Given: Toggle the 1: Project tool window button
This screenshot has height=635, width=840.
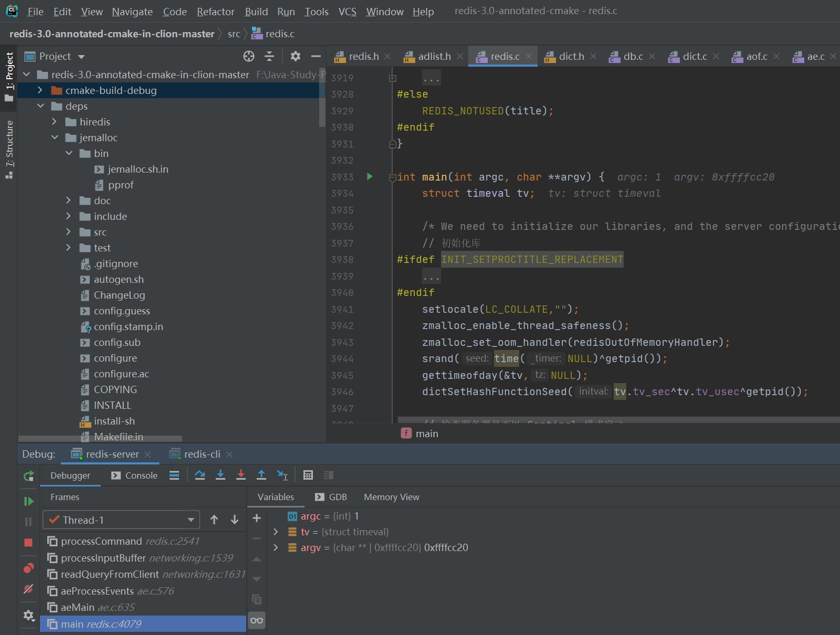Looking at the screenshot, I should click(9, 77).
